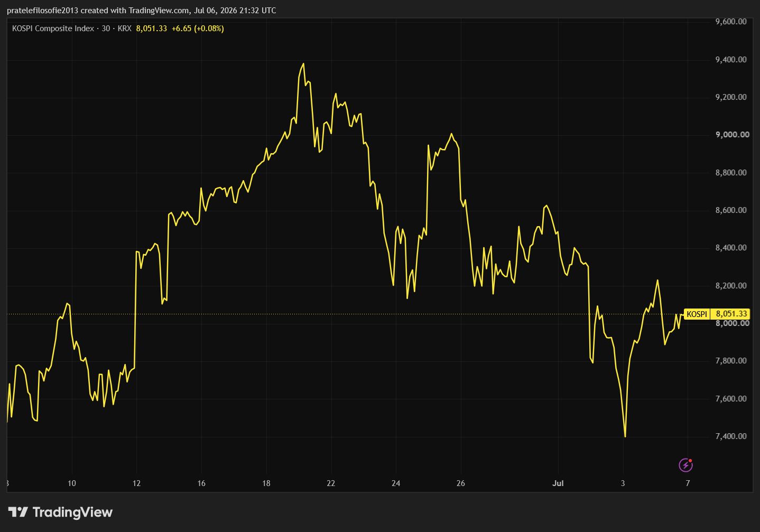Click the +6.65 (+0.08%) change value

tap(198, 29)
